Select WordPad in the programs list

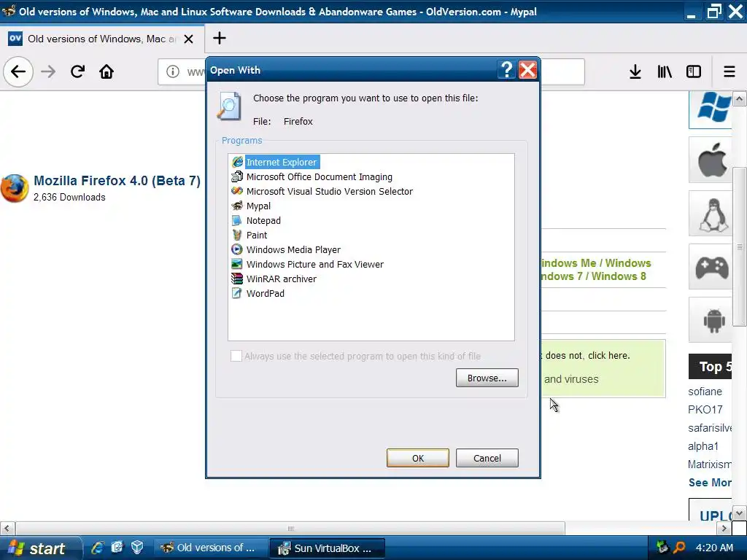click(266, 294)
